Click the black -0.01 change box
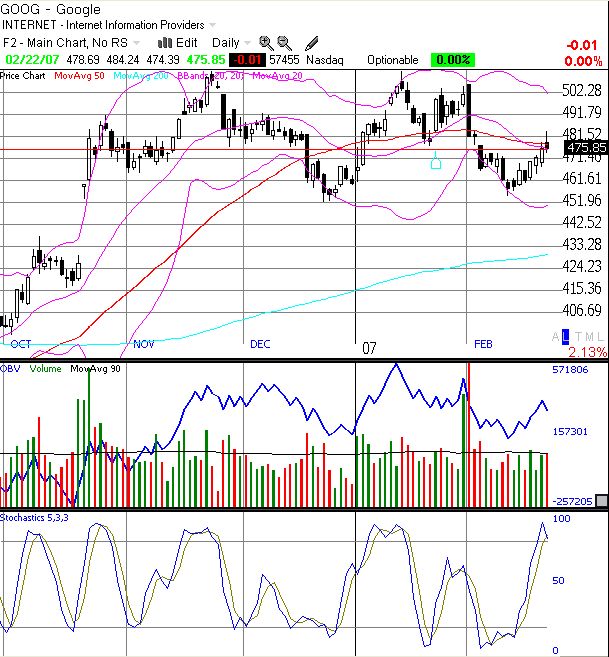Screen dimensions: 609x657 247,60
